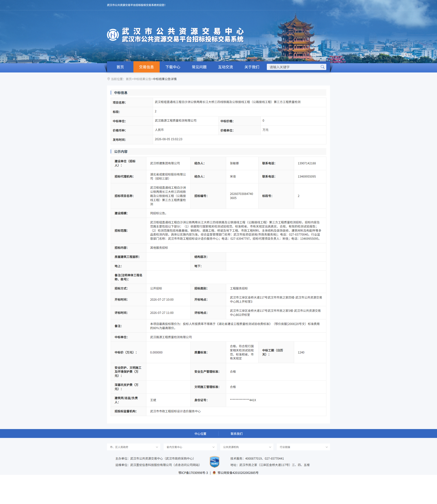Click the location pin breadcrumb icon
Image resolution: width=437 pixels, height=504 pixels.
pyautogui.click(x=108, y=79)
